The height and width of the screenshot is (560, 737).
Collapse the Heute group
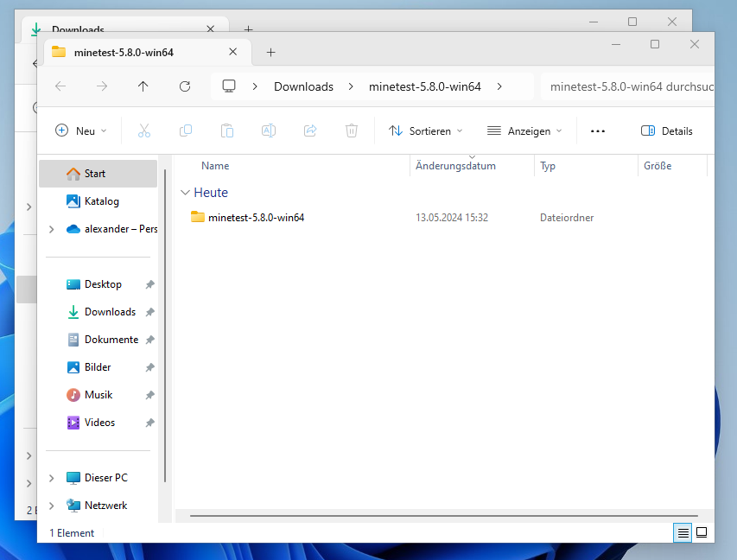(185, 193)
